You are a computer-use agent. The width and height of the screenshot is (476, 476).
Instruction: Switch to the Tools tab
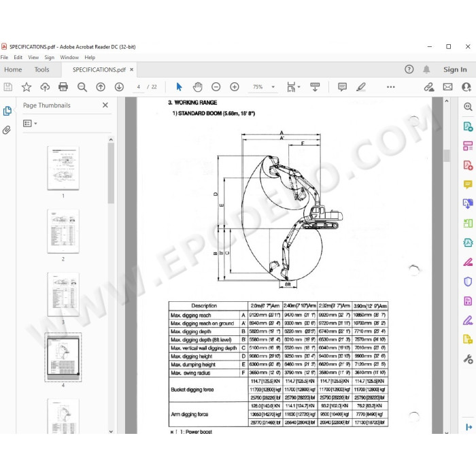pos(41,70)
